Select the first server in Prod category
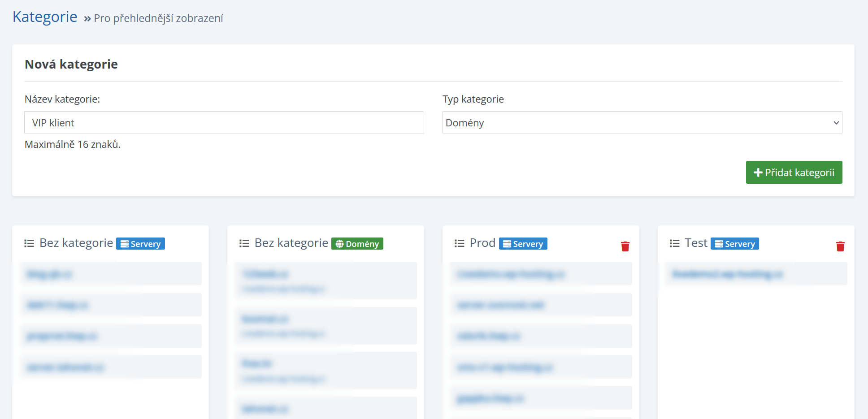Viewport: 868px width, 419px height. (x=541, y=274)
